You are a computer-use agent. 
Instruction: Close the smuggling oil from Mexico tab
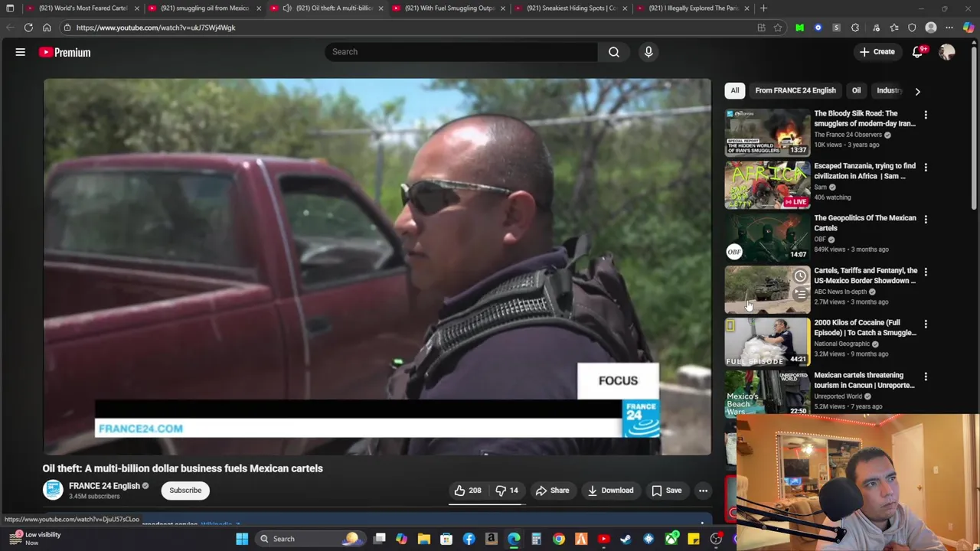coord(258,8)
